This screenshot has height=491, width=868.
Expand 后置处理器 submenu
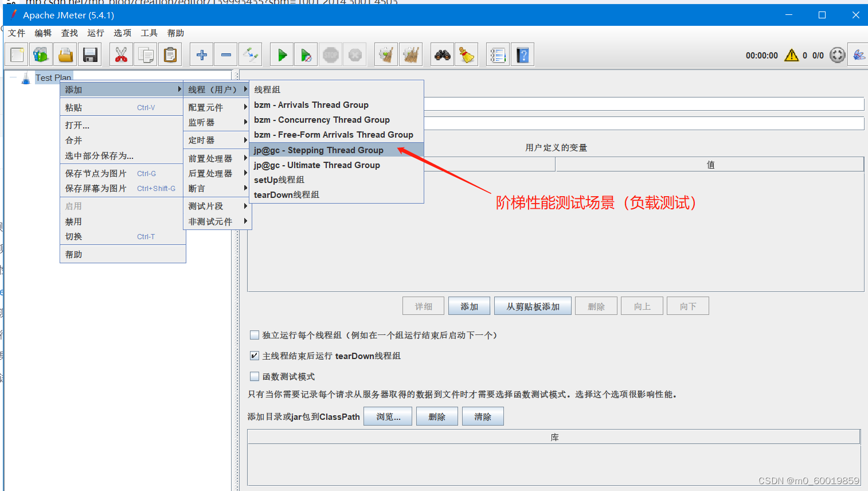coord(217,173)
